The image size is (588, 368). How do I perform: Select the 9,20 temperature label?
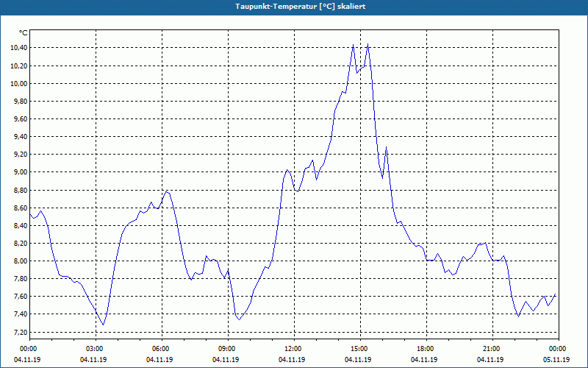[x=21, y=155]
